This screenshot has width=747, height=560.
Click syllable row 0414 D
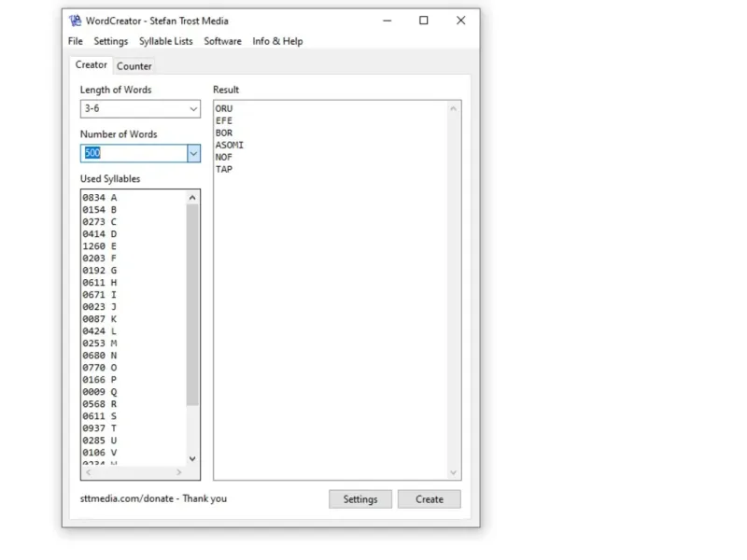[100, 234]
